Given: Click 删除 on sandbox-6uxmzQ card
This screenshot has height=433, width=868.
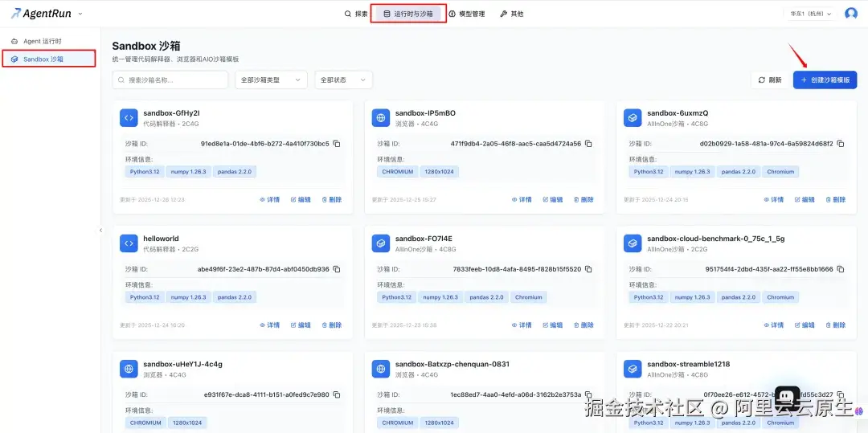Looking at the screenshot, I should click(835, 200).
